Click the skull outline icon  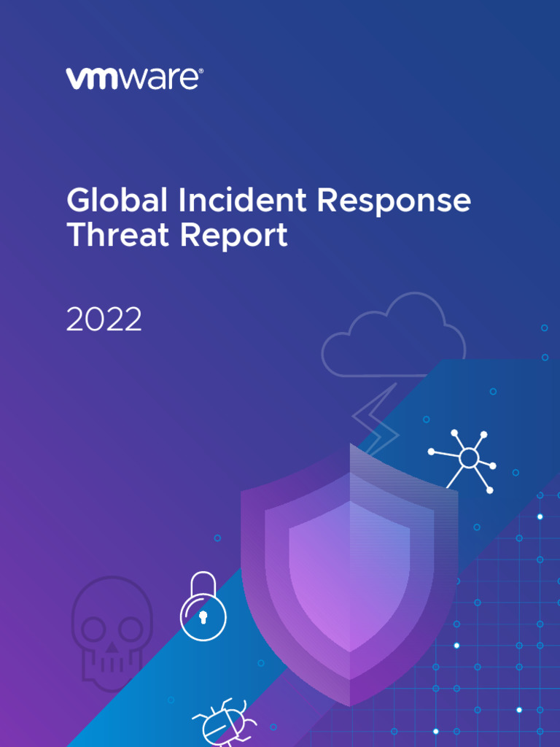click(x=112, y=634)
